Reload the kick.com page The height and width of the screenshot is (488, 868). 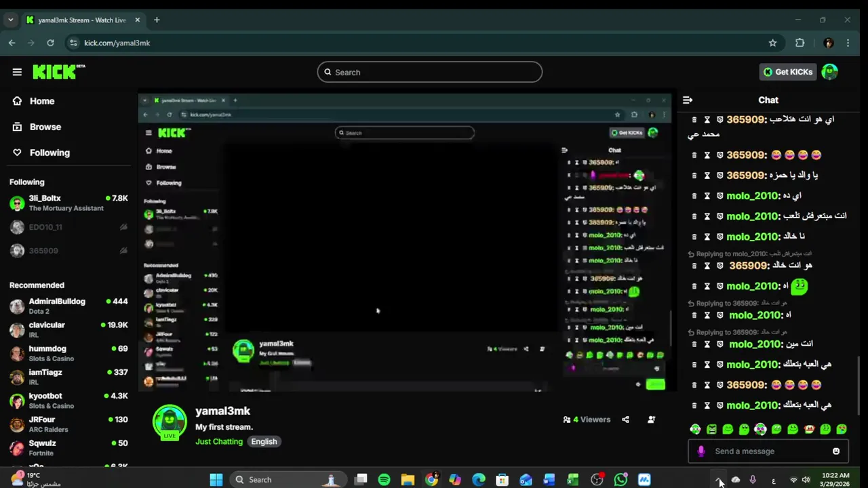pos(50,43)
